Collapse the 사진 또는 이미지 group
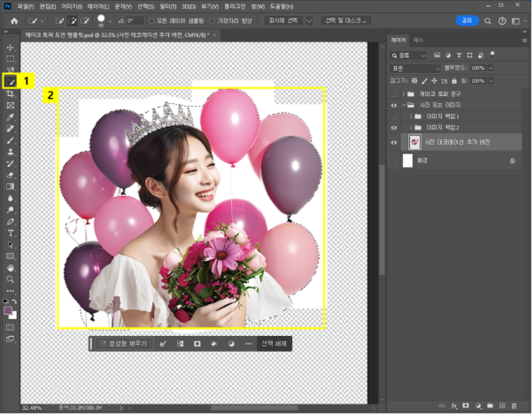 tap(404, 105)
